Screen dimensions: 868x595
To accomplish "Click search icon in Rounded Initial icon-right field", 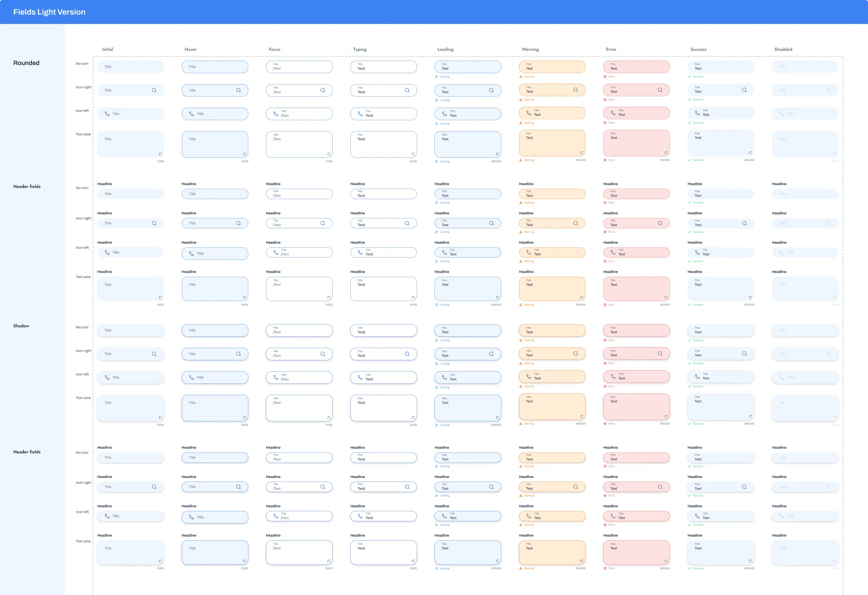I will click(x=154, y=90).
